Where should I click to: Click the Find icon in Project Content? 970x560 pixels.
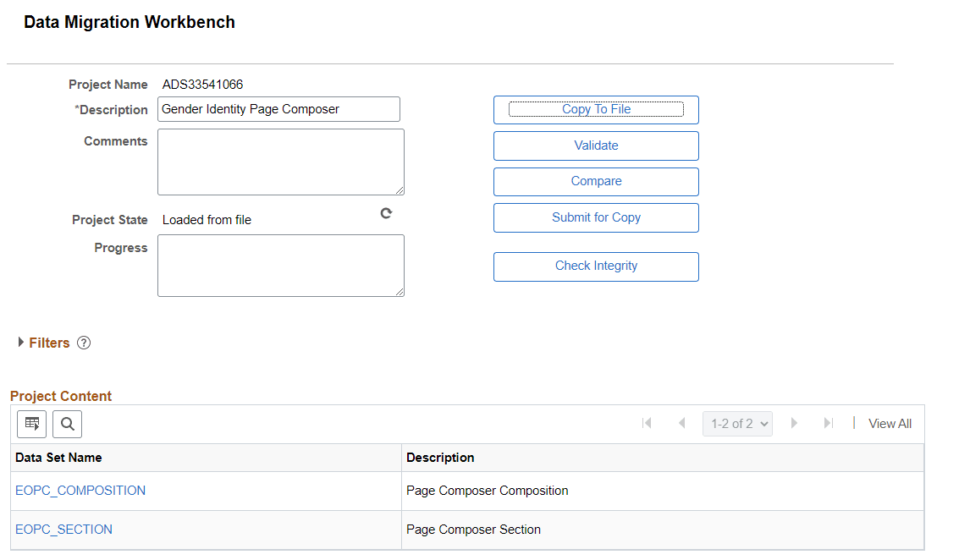tap(67, 424)
